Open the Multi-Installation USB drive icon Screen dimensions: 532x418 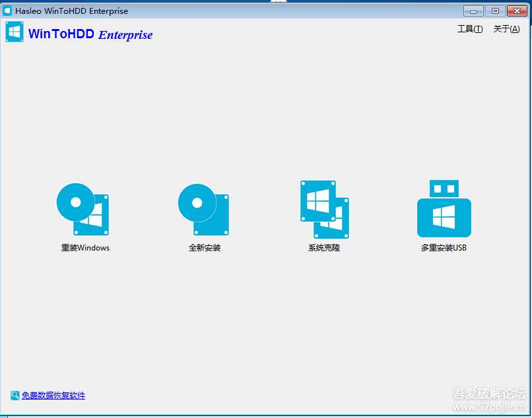[444, 209]
